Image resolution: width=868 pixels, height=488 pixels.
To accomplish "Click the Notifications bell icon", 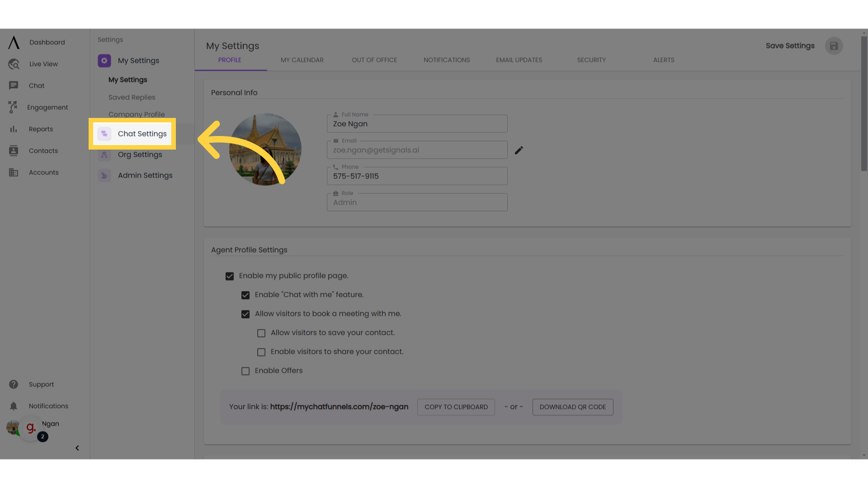I will click(x=14, y=406).
